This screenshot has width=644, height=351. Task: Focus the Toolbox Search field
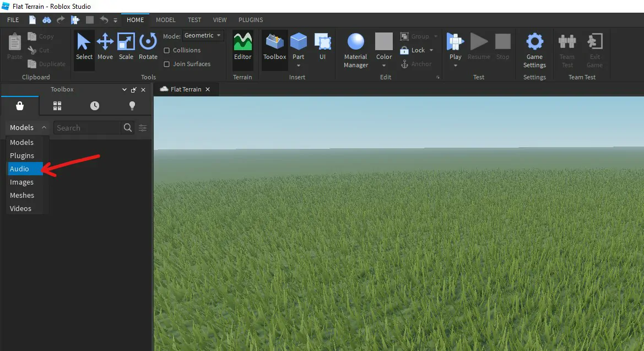(88, 128)
